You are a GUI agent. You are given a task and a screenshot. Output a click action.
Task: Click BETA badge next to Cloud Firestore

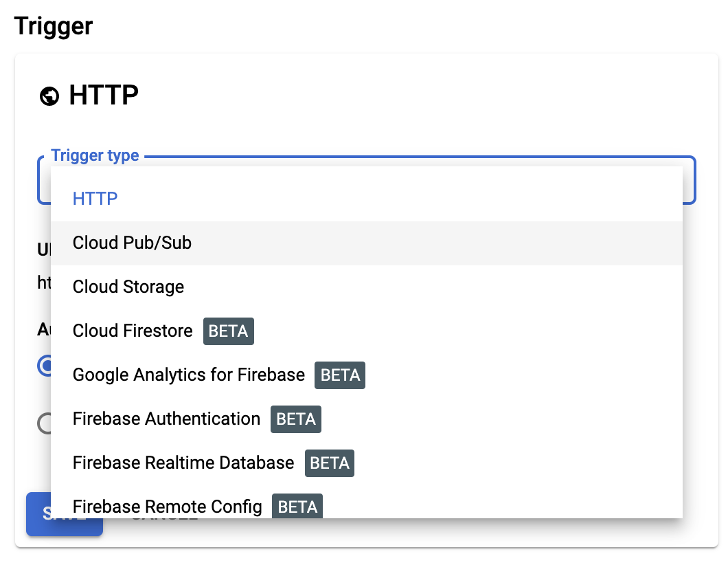(229, 331)
